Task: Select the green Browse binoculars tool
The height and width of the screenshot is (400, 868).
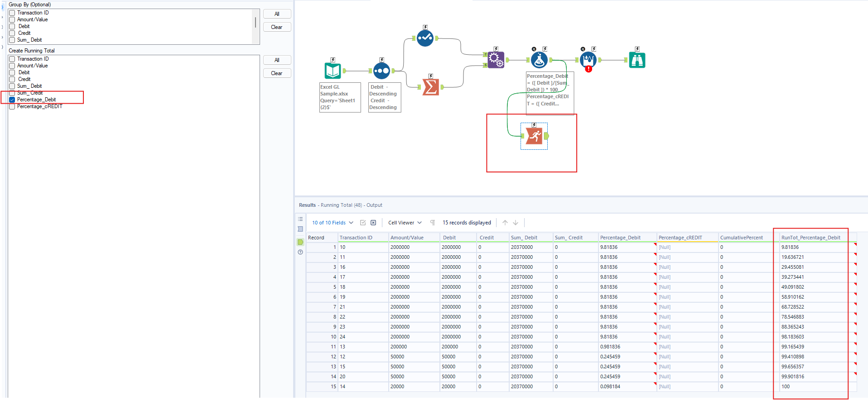Action: tap(637, 60)
